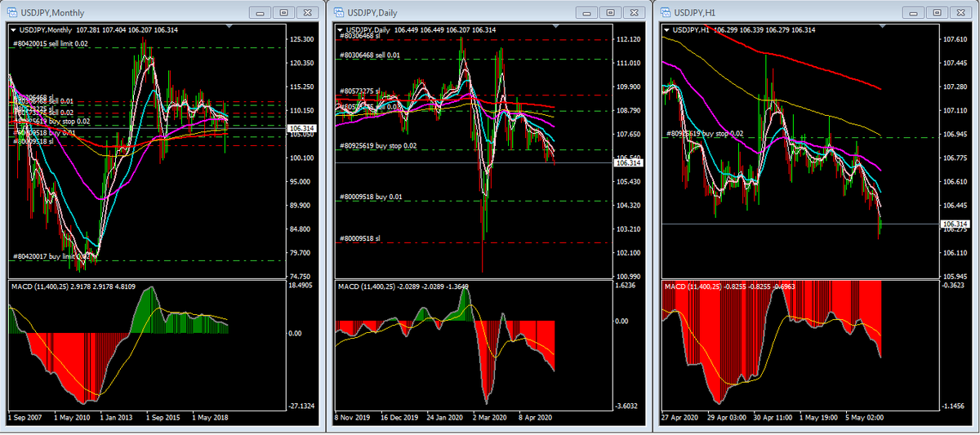Viewport: 980px width, 435px height.
Task: Click the USDJPY,Monthly window chart icon
Action: tap(14, 12)
